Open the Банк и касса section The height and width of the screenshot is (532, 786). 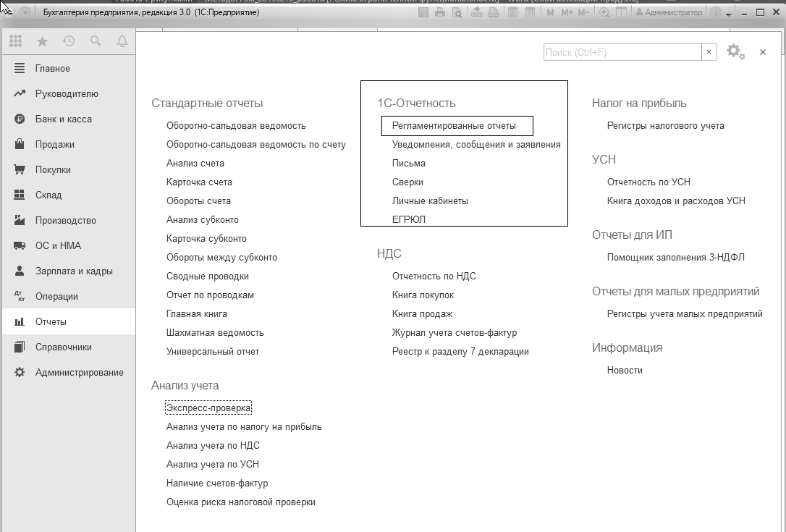[68, 119]
